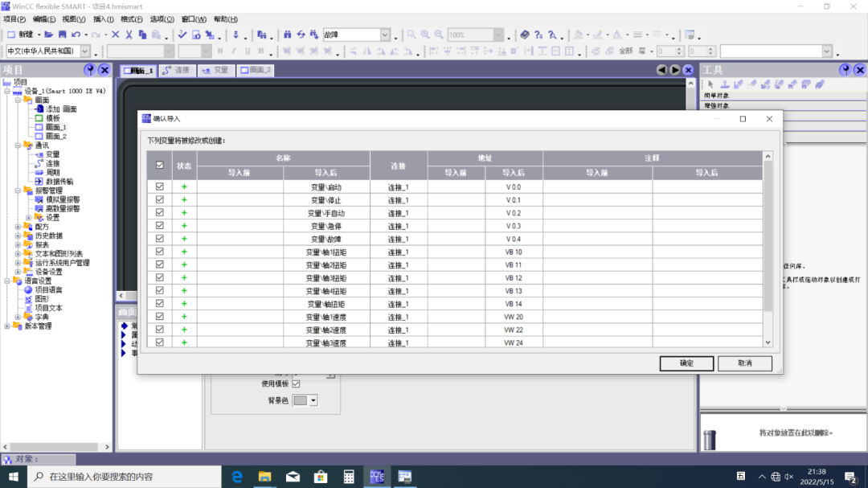Click the window layout icon in toolbar
Screen dimensions: 868x488
tap(690, 35)
